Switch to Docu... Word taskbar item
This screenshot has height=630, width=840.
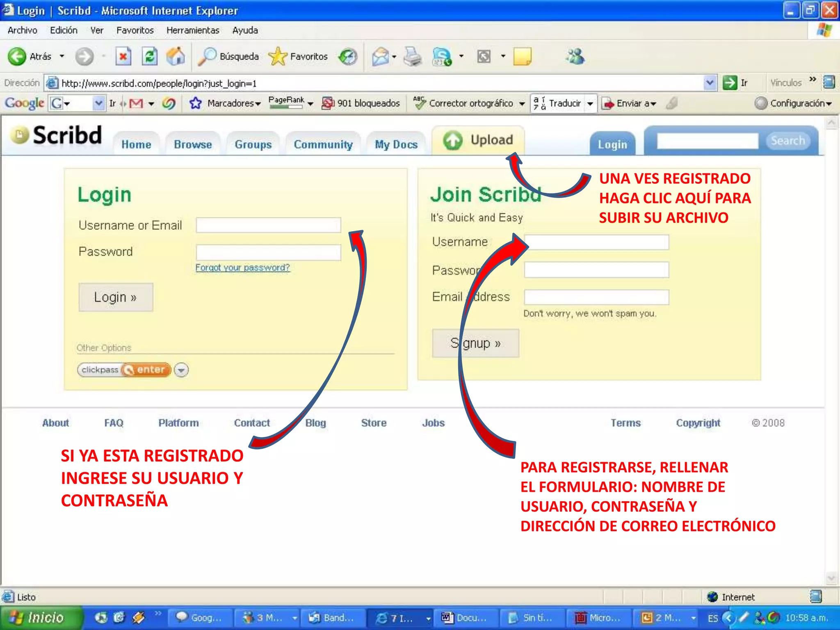point(466,618)
